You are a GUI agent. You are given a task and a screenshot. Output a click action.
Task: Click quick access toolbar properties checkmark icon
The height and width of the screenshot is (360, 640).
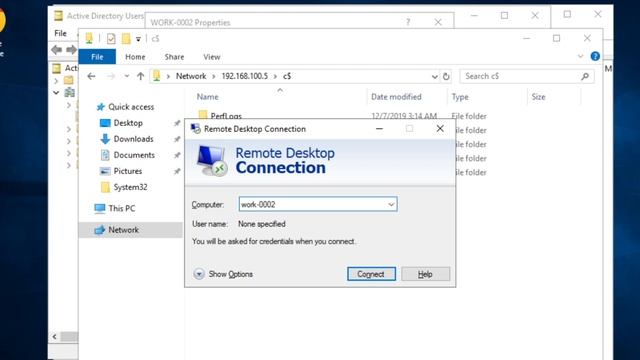pyautogui.click(x=111, y=39)
